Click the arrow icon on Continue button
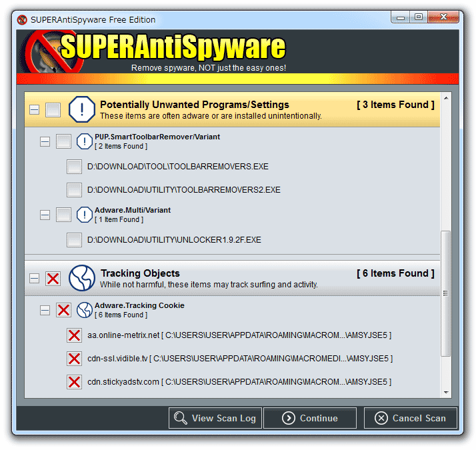476x450 pixels. click(x=289, y=418)
